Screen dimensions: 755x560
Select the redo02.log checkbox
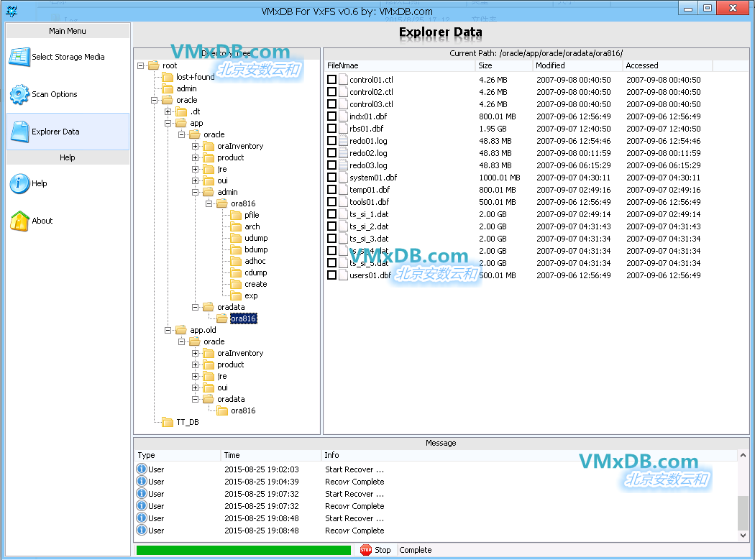coord(331,152)
